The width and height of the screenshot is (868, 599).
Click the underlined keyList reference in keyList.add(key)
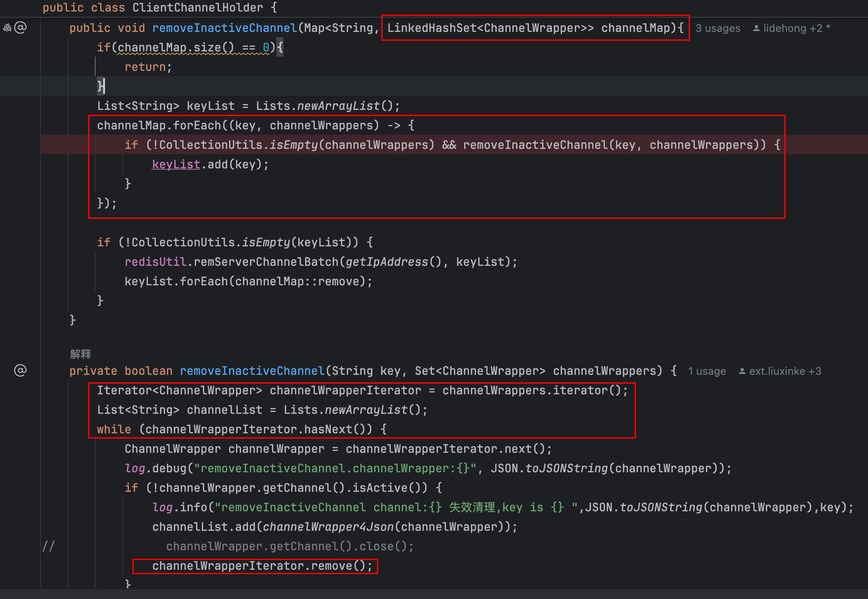pos(176,164)
